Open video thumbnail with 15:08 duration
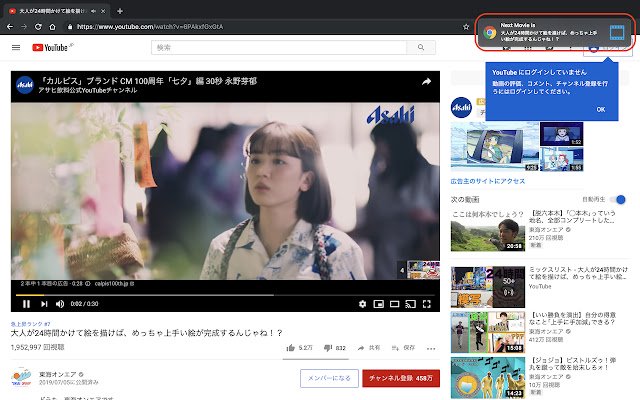Image resolution: width=640 pixels, height=400 pixels. [488, 332]
